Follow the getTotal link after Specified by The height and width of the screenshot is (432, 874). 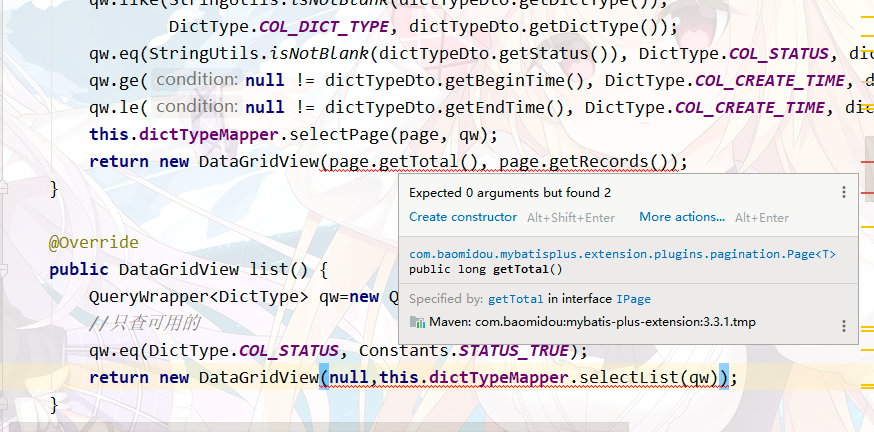click(516, 299)
